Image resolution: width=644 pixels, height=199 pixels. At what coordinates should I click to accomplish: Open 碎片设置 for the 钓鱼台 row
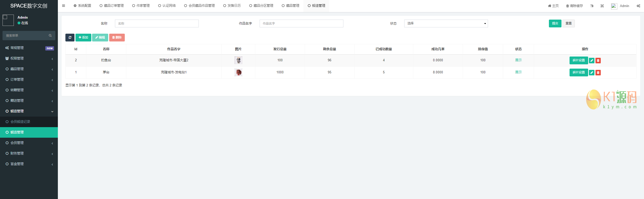[579, 60]
